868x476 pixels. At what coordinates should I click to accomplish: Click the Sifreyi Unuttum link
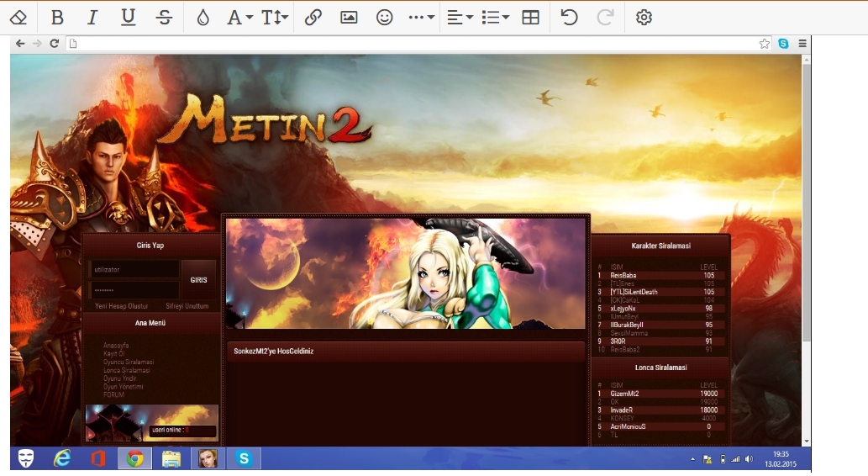pyautogui.click(x=187, y=306)
